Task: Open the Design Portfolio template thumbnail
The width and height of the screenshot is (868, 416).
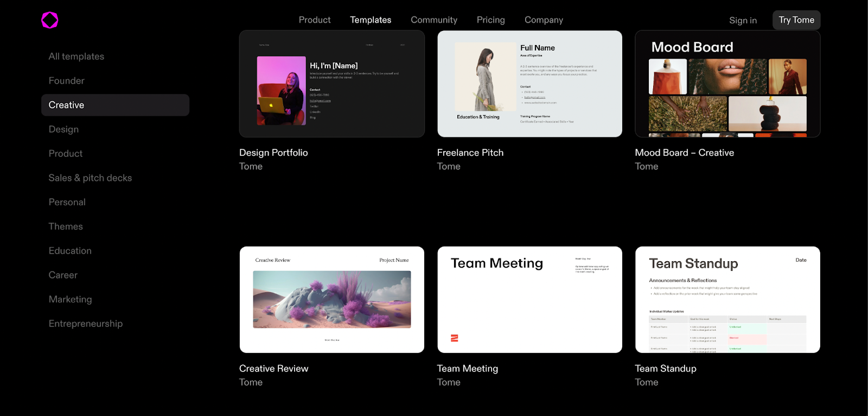Action: click(332, 84)
